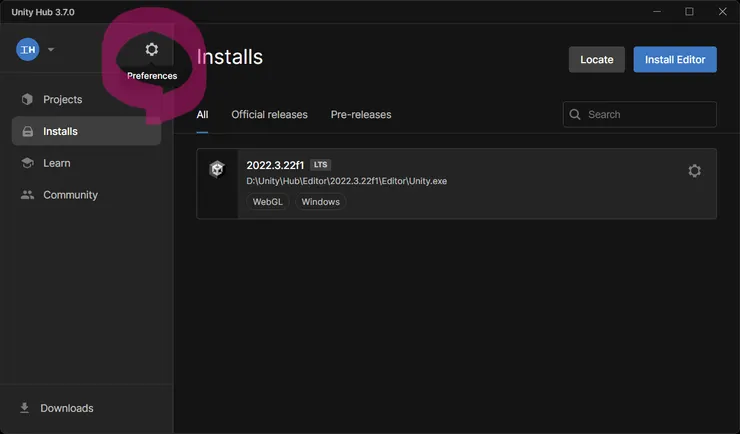
Task: Click the Unity editor cube icon
Action: pos(217,169)
